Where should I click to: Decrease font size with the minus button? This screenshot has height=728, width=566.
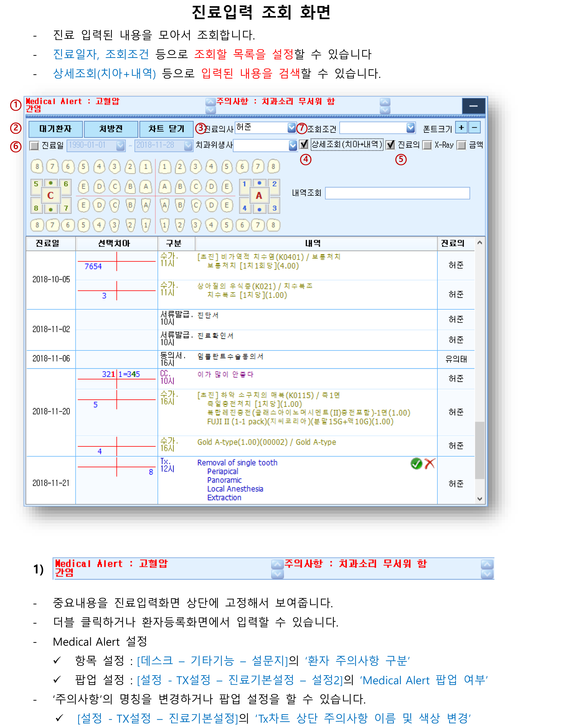[x=475, y=127]
